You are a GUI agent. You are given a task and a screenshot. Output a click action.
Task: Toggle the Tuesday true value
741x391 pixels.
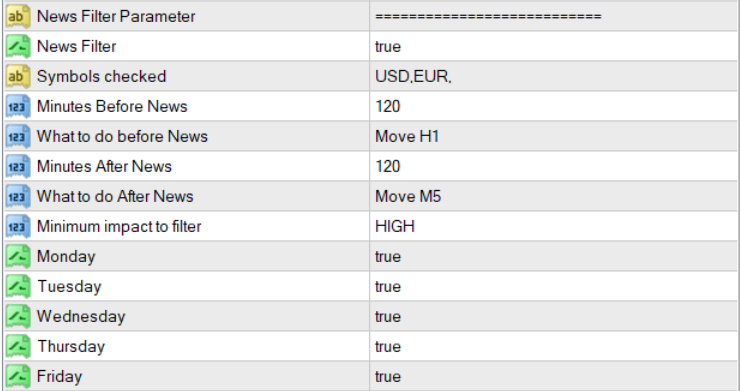point(553,287)
